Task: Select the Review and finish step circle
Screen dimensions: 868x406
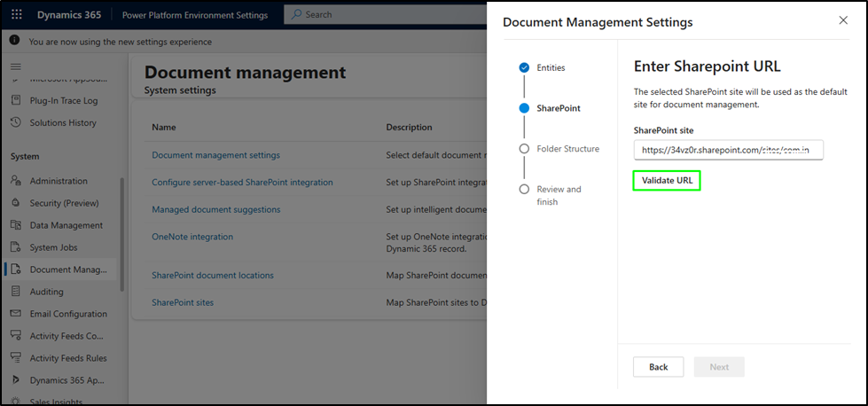Action: click(x=524, y=190)
